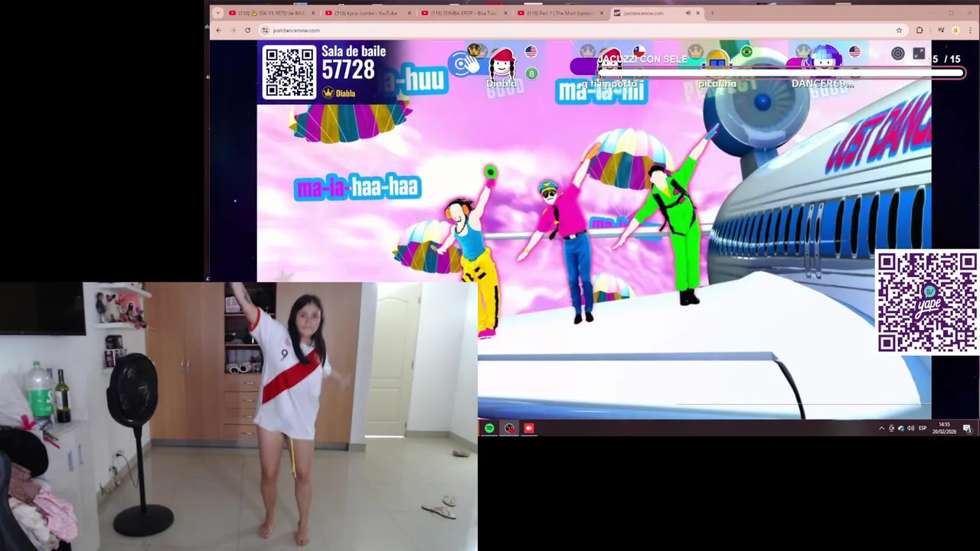Screen dimensions: 980x551
Task: Open the red app on the taskbar
Action: [528, 428]
